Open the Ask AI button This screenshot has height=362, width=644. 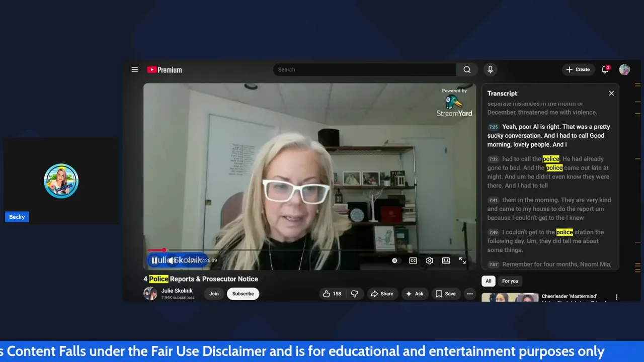(x=415, y=294)
